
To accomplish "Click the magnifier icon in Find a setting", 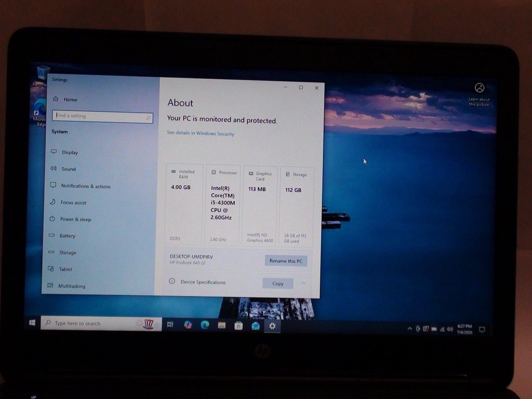I will pyautogui.click(x=148, y=118).
